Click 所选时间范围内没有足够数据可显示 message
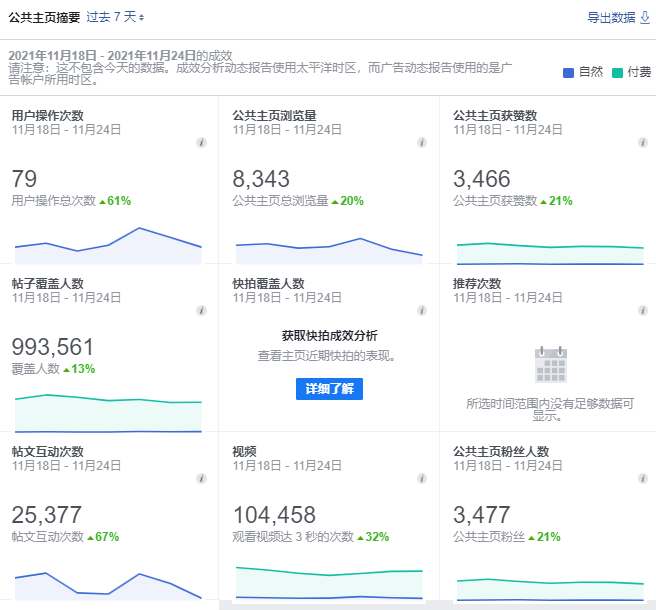 pos(550,410)
